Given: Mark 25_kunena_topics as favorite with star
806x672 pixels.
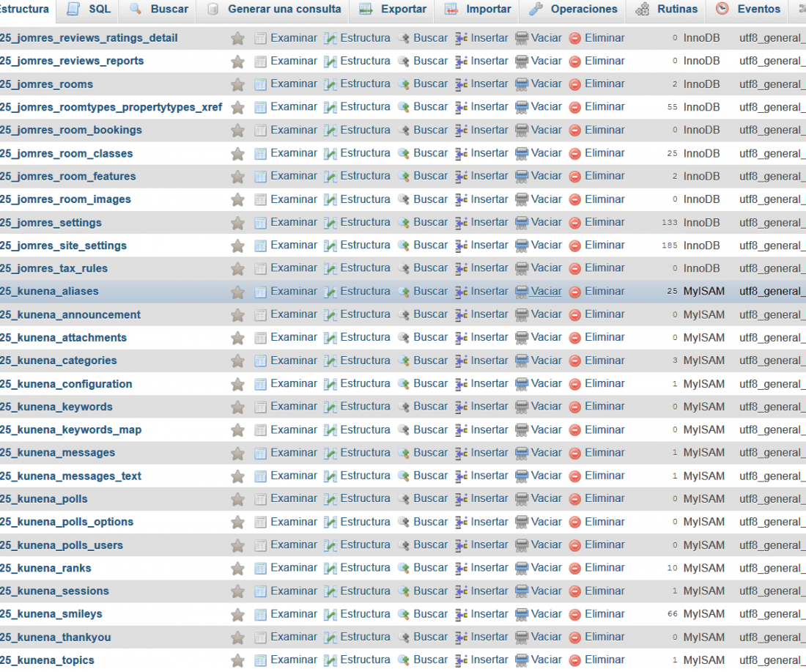Looking at the screenshot, I should tap(237, 661).
